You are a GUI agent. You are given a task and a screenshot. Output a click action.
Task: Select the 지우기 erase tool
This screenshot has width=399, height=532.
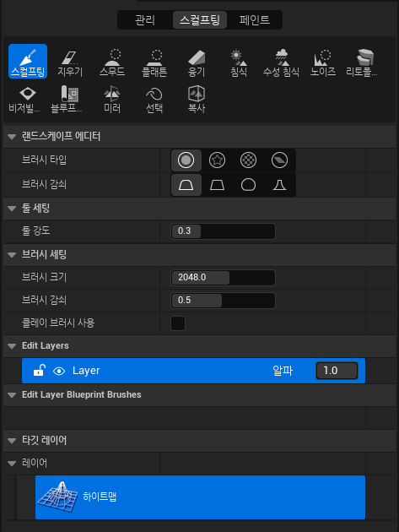(70, 63)
